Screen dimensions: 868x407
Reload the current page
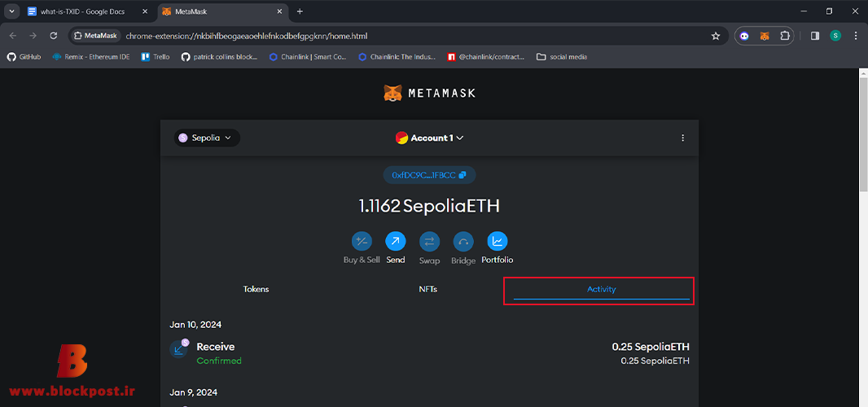pyautogui.click(x=54, y=36)
